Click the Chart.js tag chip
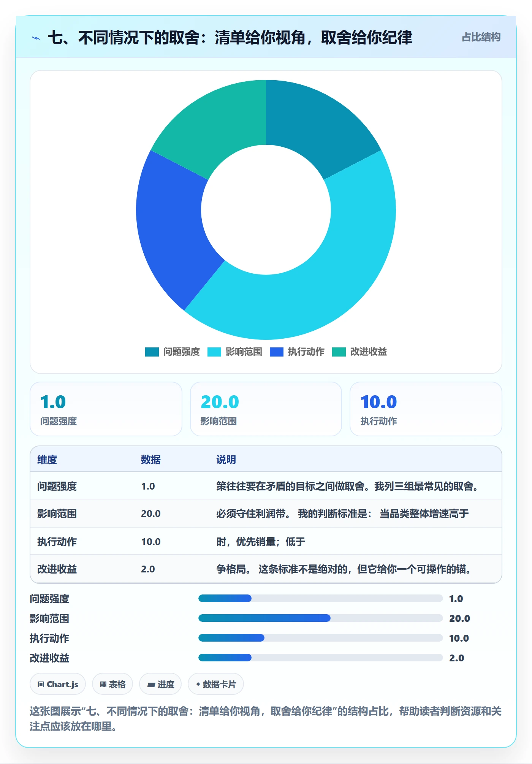532x764 pixels. [58, 684]
